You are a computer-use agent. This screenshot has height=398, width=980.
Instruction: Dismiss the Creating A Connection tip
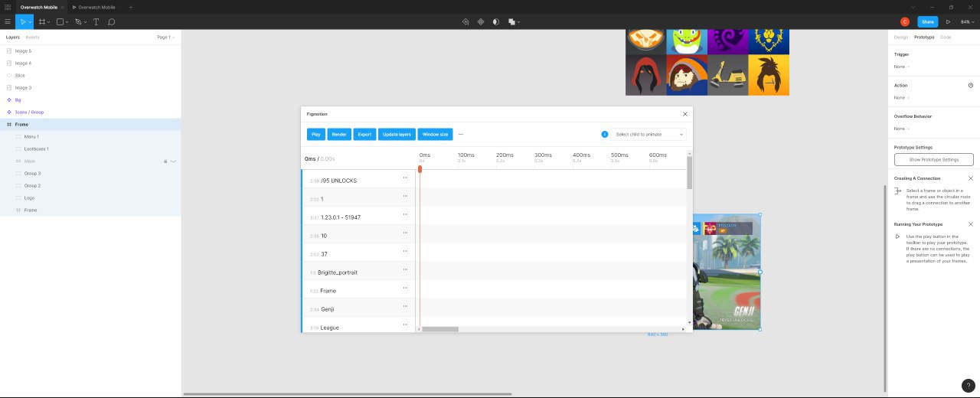pos(971,178)
